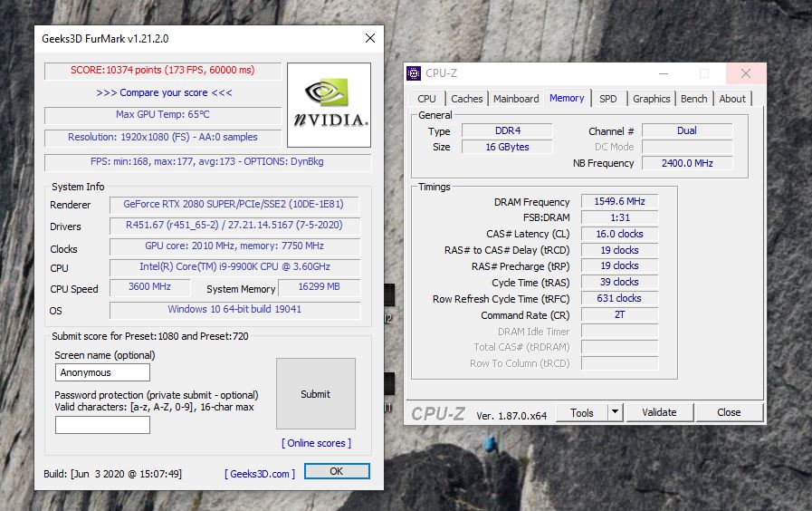Click the CPU-Z version 1.87.0.x64 label
The width and height of the screenshot is (812, 511).
point(511,416)
